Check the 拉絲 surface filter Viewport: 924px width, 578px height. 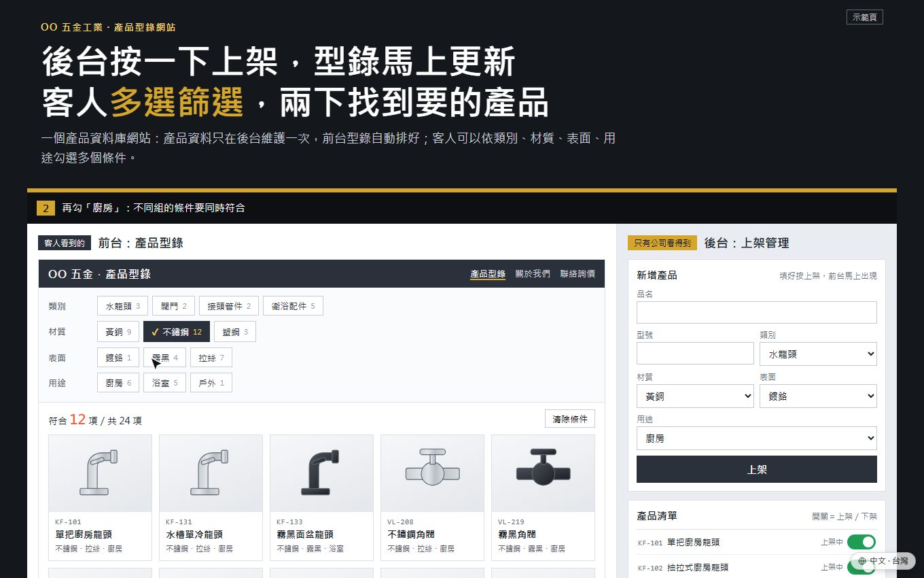pos(211,358)
